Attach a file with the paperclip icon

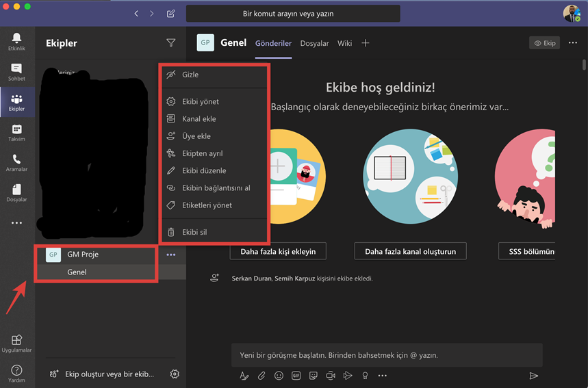coord(261,376)
